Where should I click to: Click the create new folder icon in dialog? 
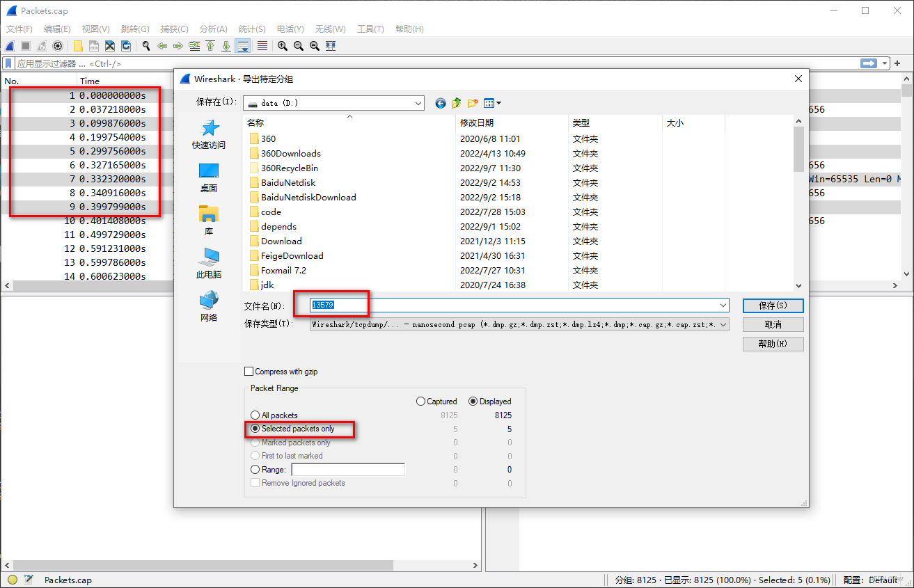coord(473,103)
